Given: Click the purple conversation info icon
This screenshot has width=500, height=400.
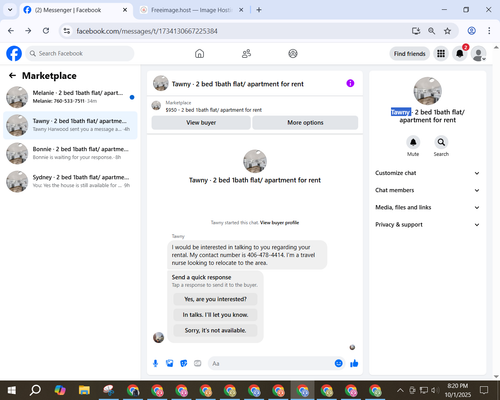Looking at the screenshot, I should click(350, 83).
